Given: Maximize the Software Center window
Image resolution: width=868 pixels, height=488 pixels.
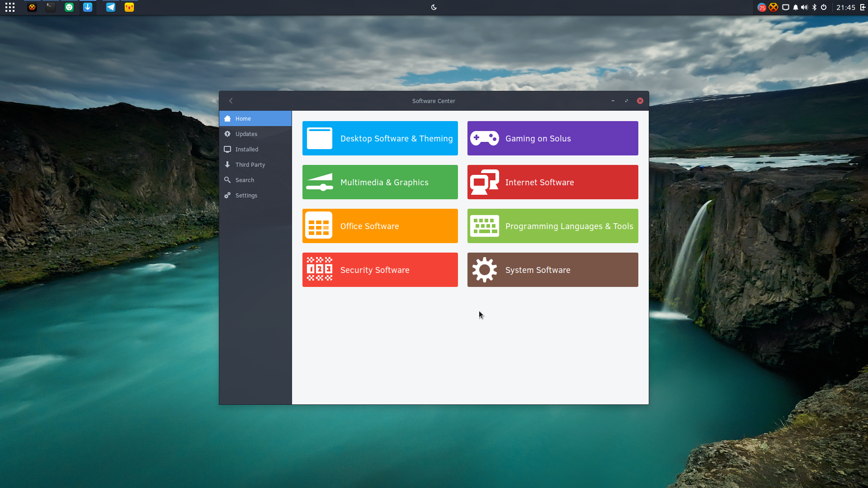Looking at the screenshot, I should (x=627, y=101).
